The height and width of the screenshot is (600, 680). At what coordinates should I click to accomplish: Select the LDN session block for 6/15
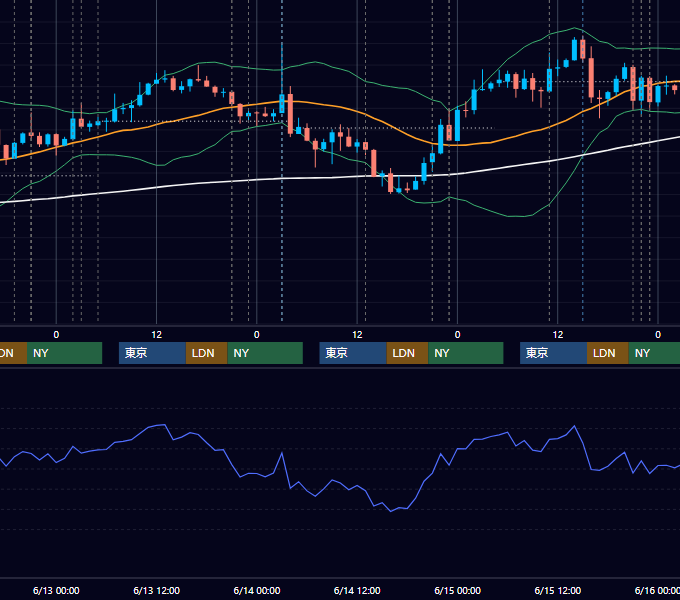click(x=608, y=353)
